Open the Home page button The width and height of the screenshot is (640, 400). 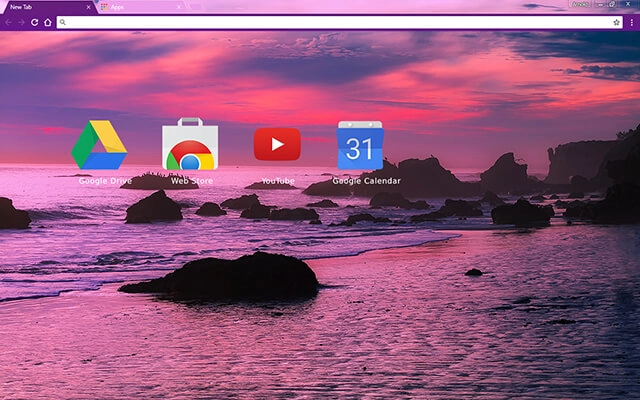pos(48,22)
